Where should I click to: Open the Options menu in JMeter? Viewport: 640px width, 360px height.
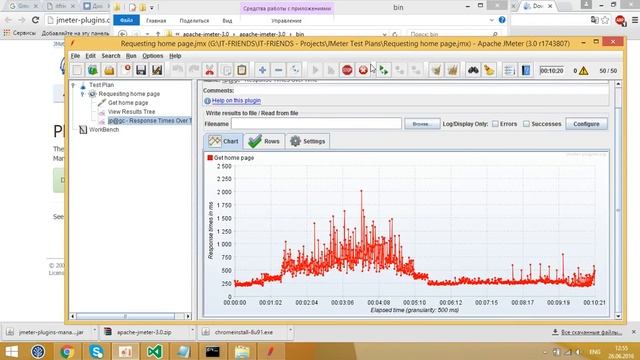click(153, 56)
